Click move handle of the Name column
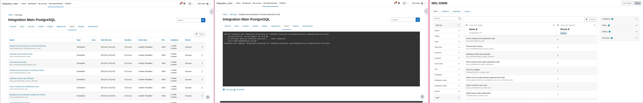The width and height of the screenshot is (644, 103). [467, 25]
